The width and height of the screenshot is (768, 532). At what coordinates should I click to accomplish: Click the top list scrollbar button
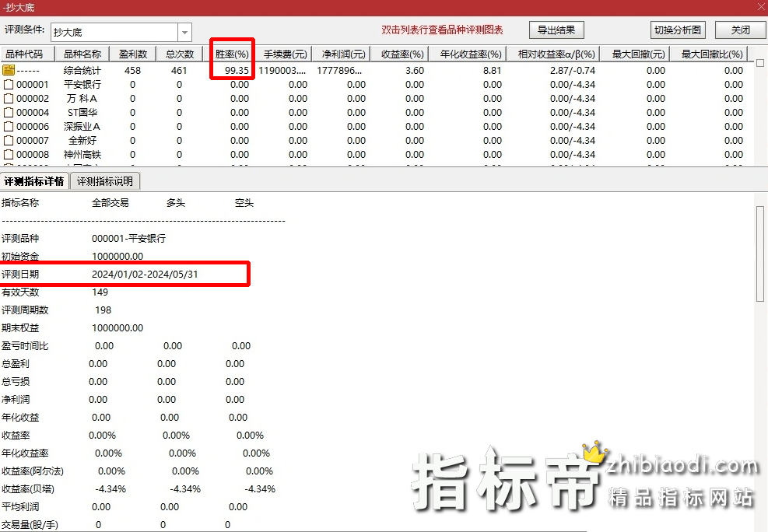pyautogui.click(x=760, y=63)
